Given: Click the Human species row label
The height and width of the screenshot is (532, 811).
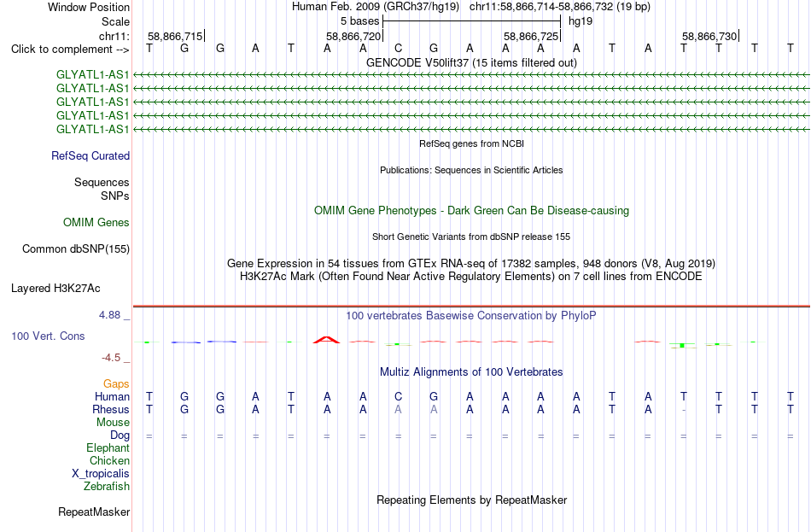Looking at the screenshot, I should pyautogui.click(x=112, y=397).
